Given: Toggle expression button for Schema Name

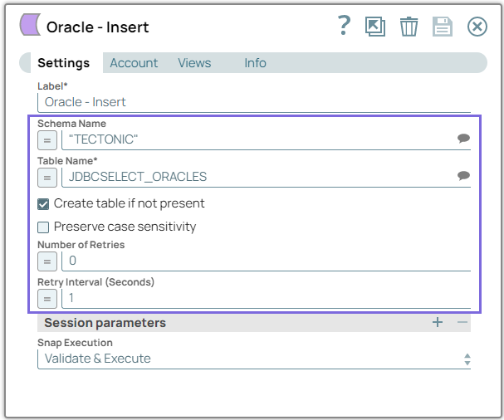Looking at the screenshot, I should coord(47,139).
